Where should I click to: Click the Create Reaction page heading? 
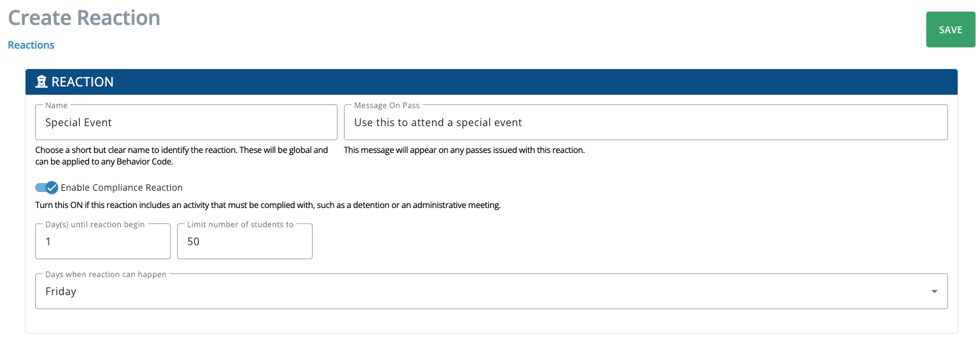tap(84, 17)
